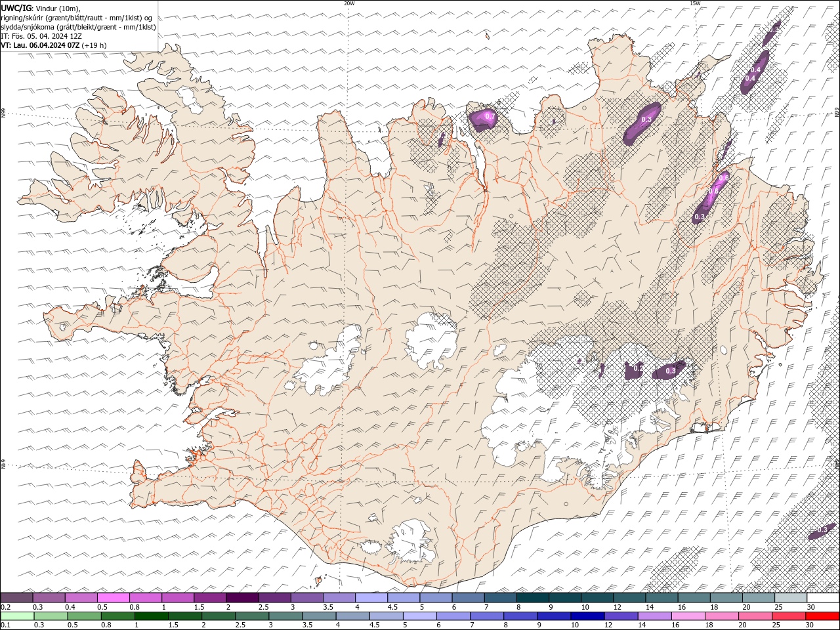Click the '0.7' snow value on the map
The height and width of the screenshot is (630, 840).
489,117
